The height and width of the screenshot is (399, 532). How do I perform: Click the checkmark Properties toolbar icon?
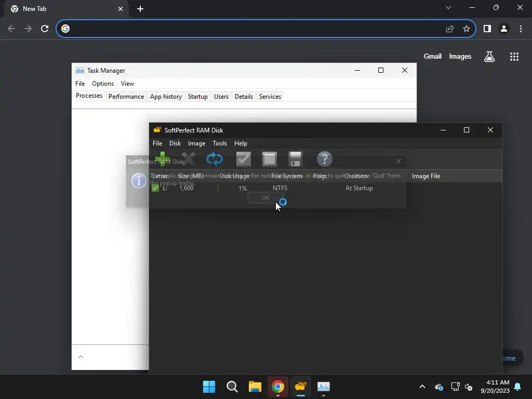pyautogui.click(x=243, y=159)
